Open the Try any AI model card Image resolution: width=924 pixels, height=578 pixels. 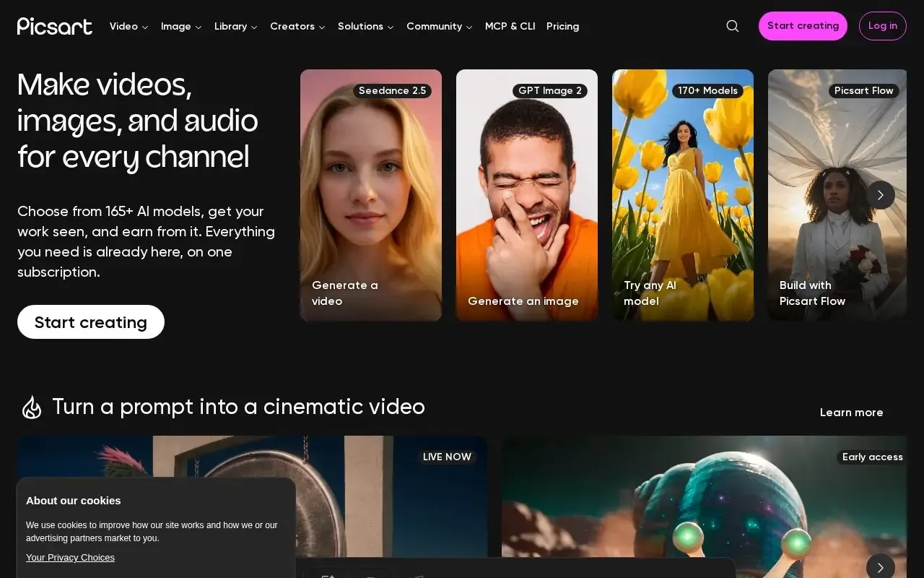pyautogui.click(x=683, y=195)
